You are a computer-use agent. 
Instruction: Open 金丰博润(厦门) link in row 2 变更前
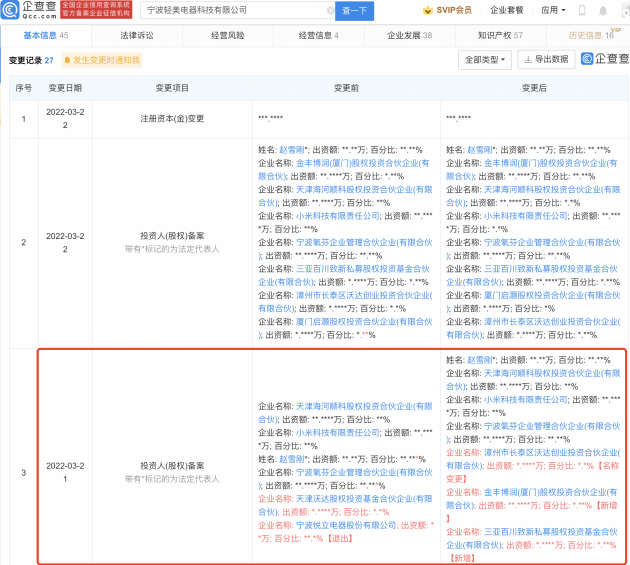tap(344, 170)
